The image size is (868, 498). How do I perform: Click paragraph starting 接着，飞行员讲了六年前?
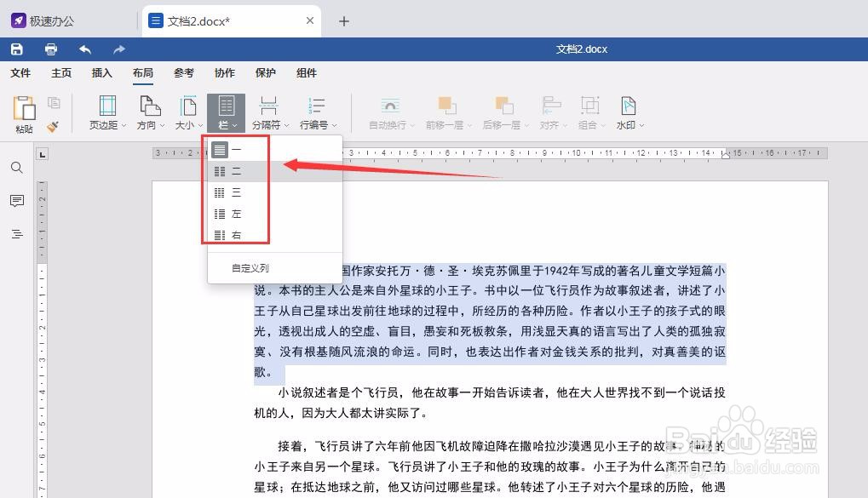click(489, 467)
